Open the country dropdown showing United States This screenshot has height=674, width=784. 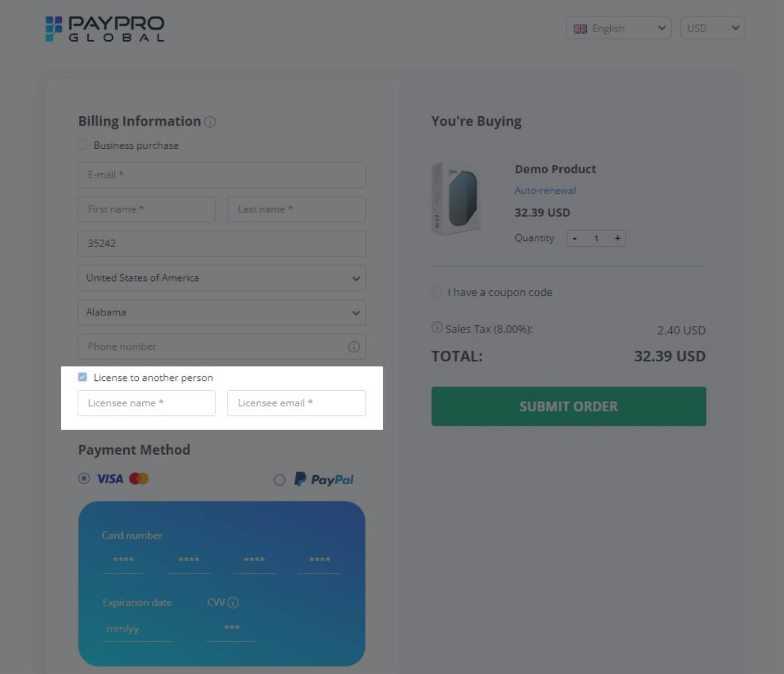click(x=222, y=278)
